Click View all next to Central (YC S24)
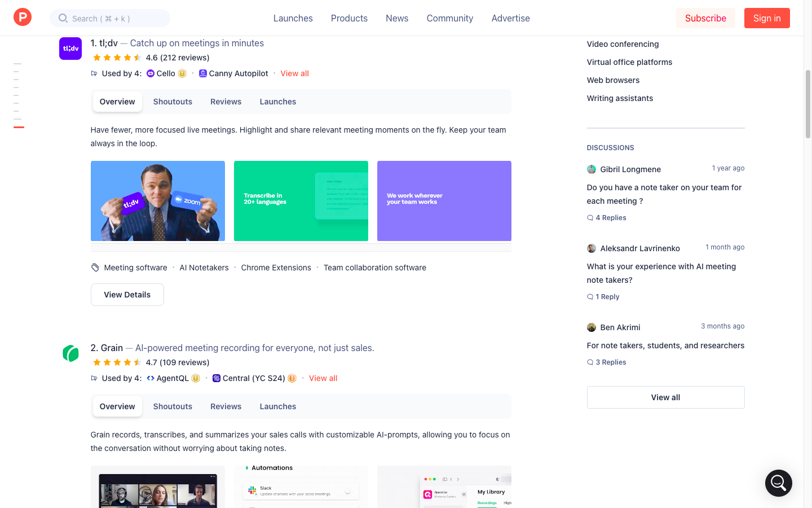The width and height of the screenshot is (812, 508). click(323, 378)
